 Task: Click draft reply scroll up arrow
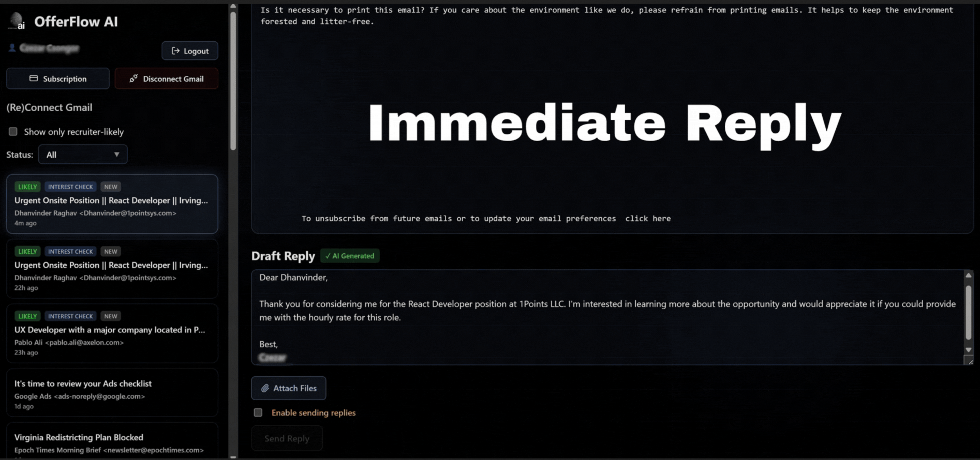click(x=969, y=276)
